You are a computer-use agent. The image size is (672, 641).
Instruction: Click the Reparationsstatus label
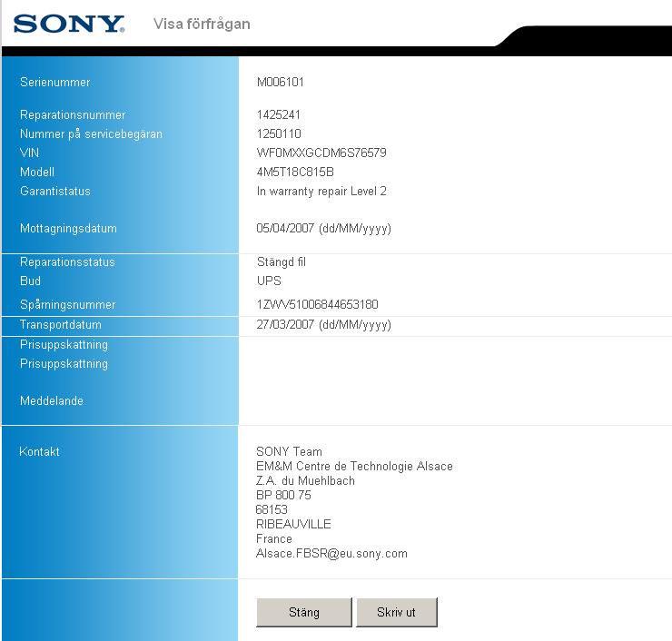[x=67, y=261]
